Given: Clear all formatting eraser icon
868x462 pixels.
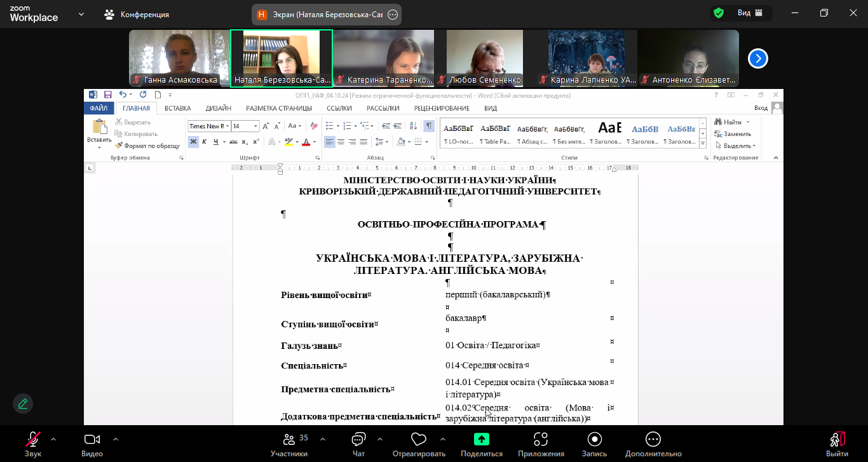Looking at the screenshot, I should point(313,126).
